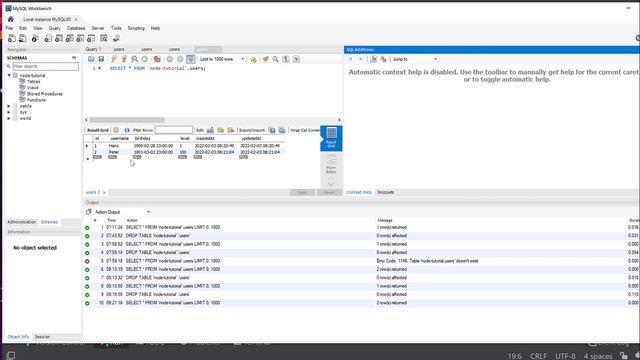Image resolution: width=640 pixels, height=360 pixels.
Task: Execute statement under cursor icon
Action: pos(124,59)
